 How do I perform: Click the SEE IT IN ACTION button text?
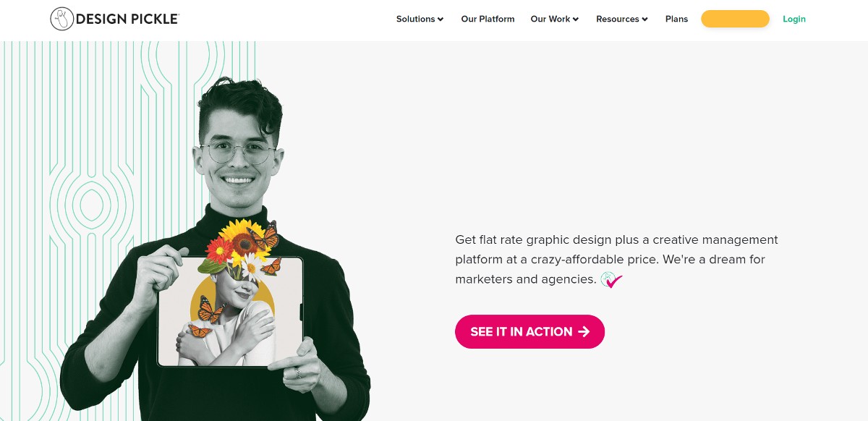[521, 331]
